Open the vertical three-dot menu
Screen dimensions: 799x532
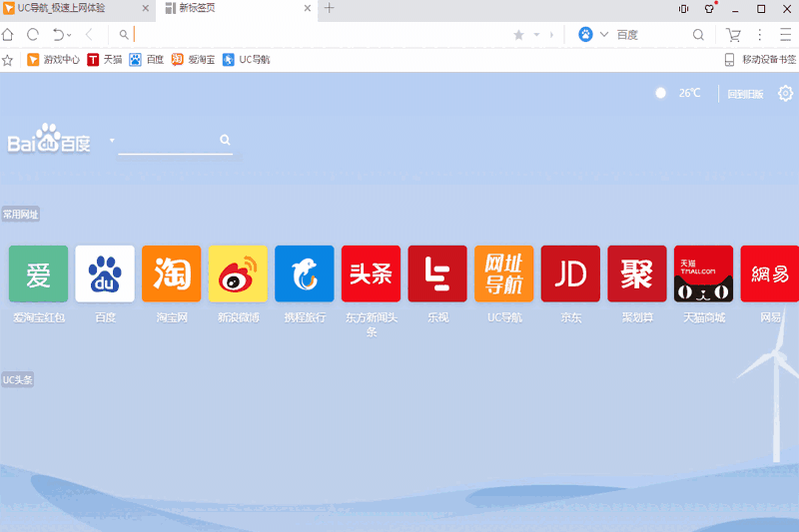[760, 35]
